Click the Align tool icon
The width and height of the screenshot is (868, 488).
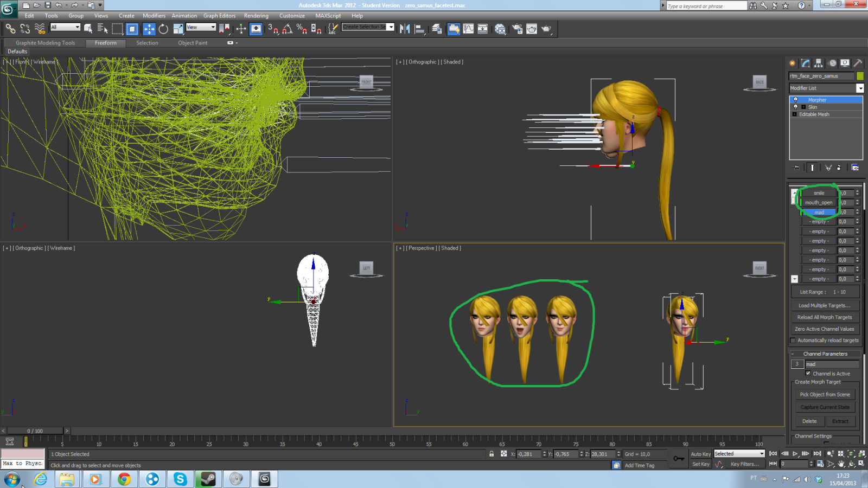(x=419, y=29)
